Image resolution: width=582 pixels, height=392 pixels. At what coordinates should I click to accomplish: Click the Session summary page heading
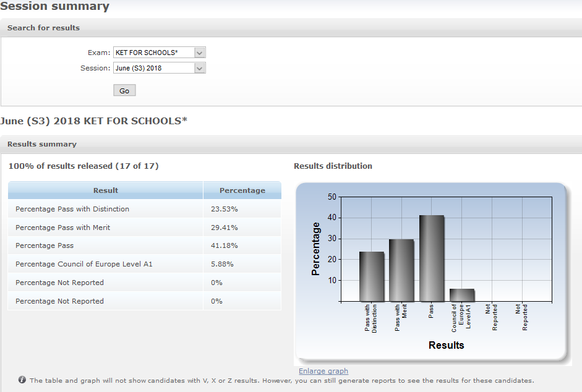click(x=54, y=6)
